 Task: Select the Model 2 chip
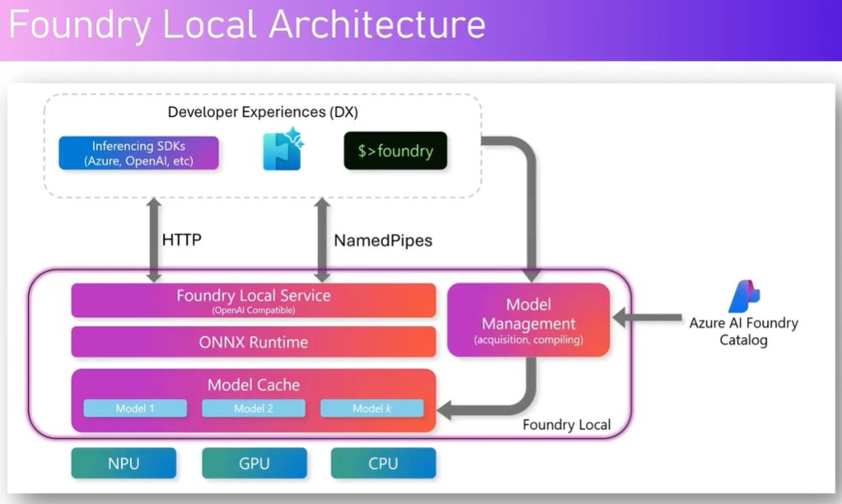253,408
